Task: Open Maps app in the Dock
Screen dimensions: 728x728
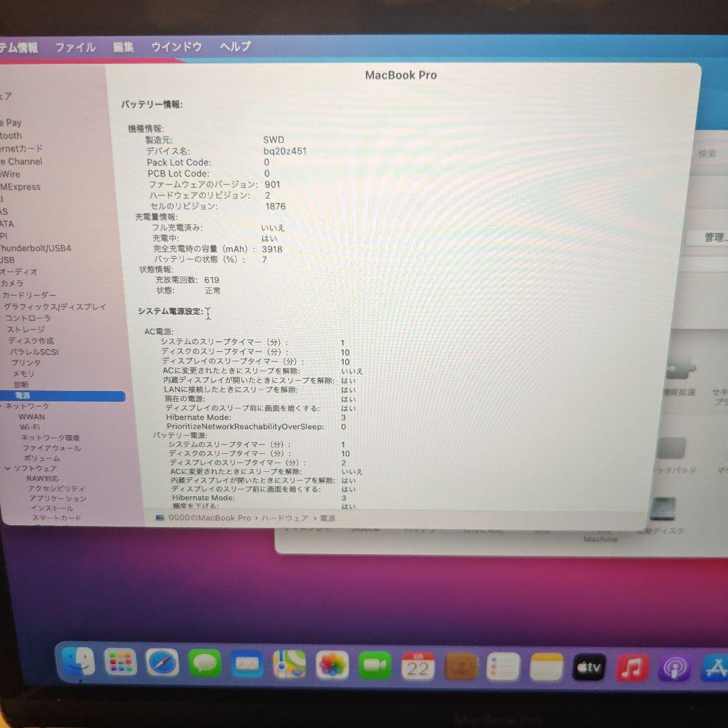Action: 289,665
